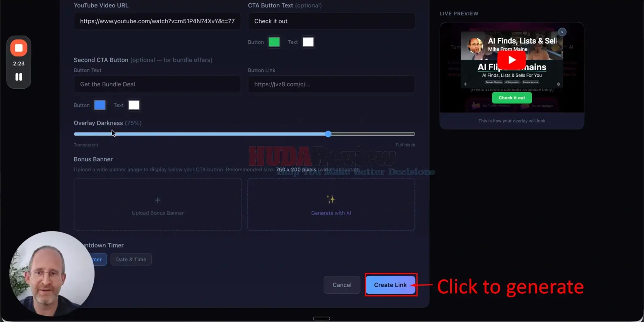Click the sparkle Generate with AI icon
This screenshot has width=644, height=322.
pyautogui.click(x=331, y=199)
